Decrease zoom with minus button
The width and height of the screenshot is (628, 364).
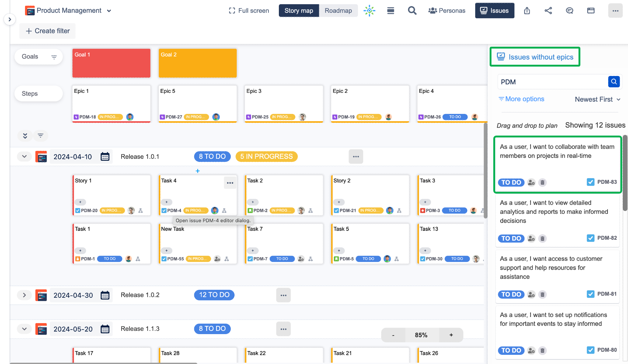(x=393, y=335)
